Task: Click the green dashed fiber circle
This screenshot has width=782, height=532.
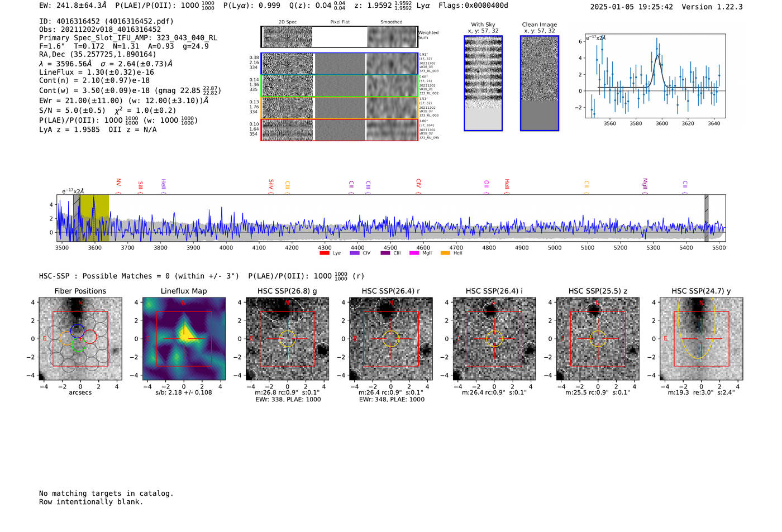Action: pos(78,345)
